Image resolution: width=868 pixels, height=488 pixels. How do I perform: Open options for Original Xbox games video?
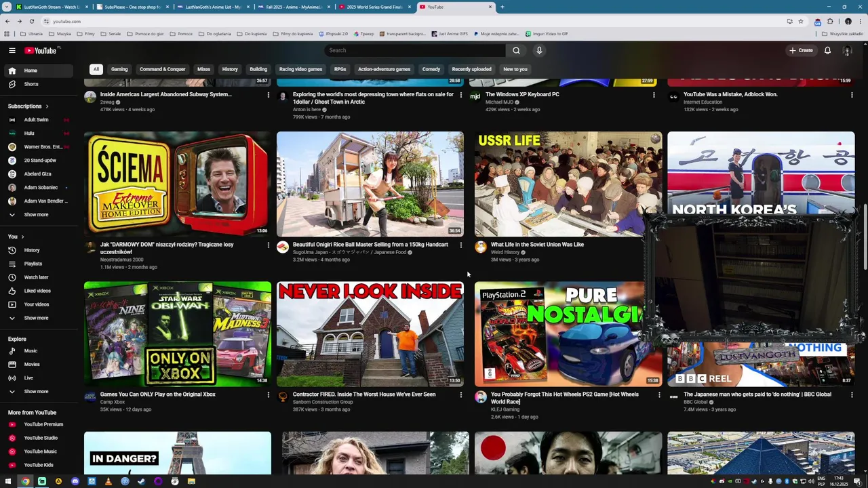pyautogui.click(x=268, y=395)
